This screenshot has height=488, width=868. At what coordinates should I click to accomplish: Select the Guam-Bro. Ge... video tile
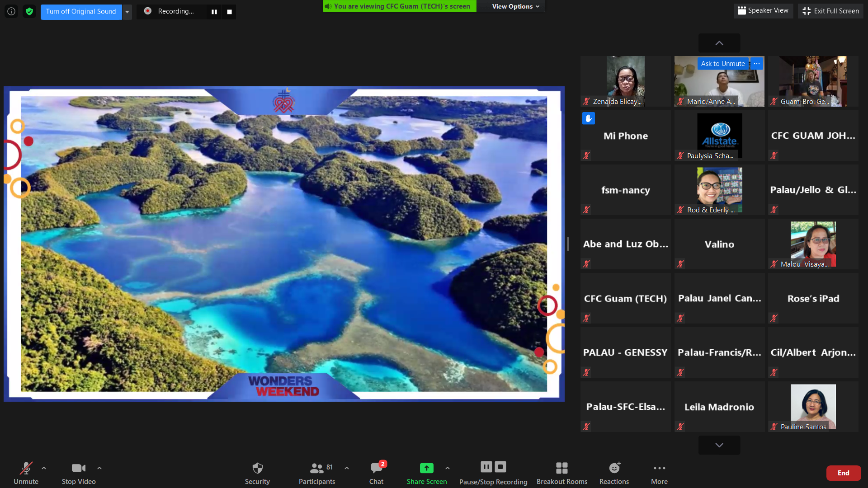point(813,81)
